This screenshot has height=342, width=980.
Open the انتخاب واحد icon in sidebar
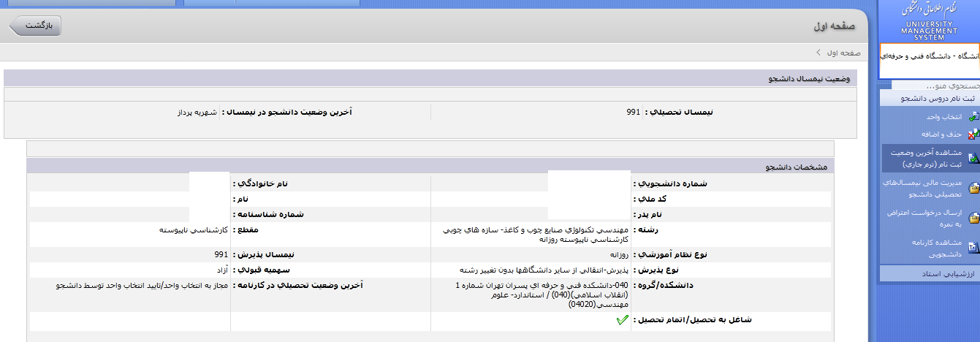973,117
